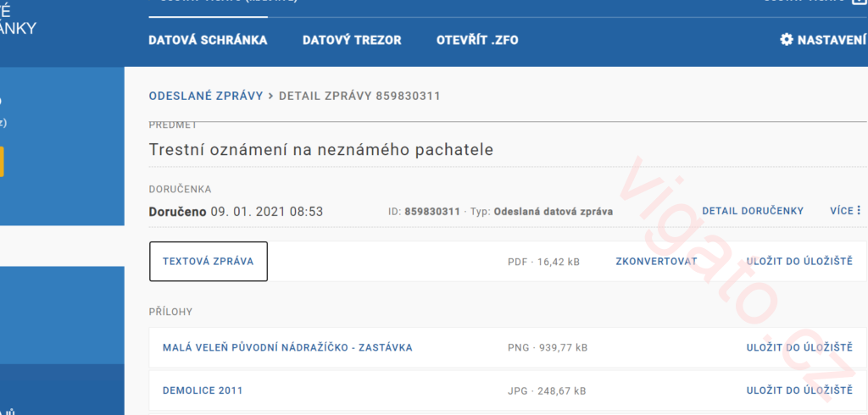Save the PNG attachment to úložiště

(798, 348)
